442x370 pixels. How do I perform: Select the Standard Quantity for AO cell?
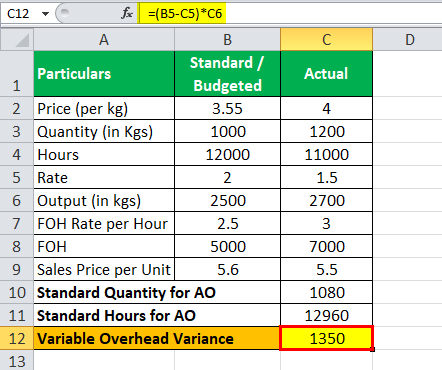(x=157, y=292)
